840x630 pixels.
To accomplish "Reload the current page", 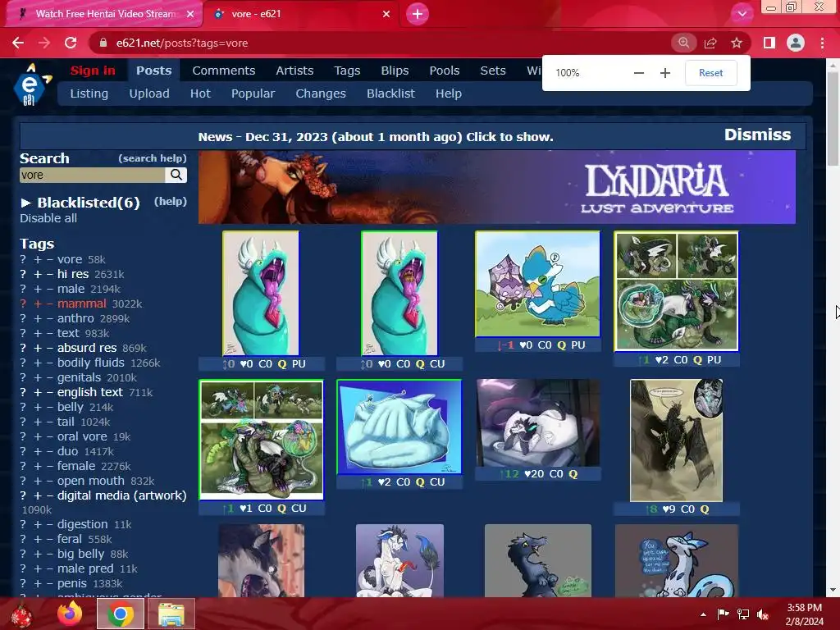I will point(71,43).
